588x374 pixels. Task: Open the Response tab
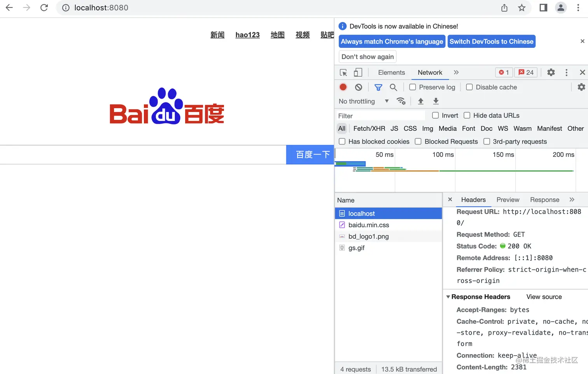544,200
